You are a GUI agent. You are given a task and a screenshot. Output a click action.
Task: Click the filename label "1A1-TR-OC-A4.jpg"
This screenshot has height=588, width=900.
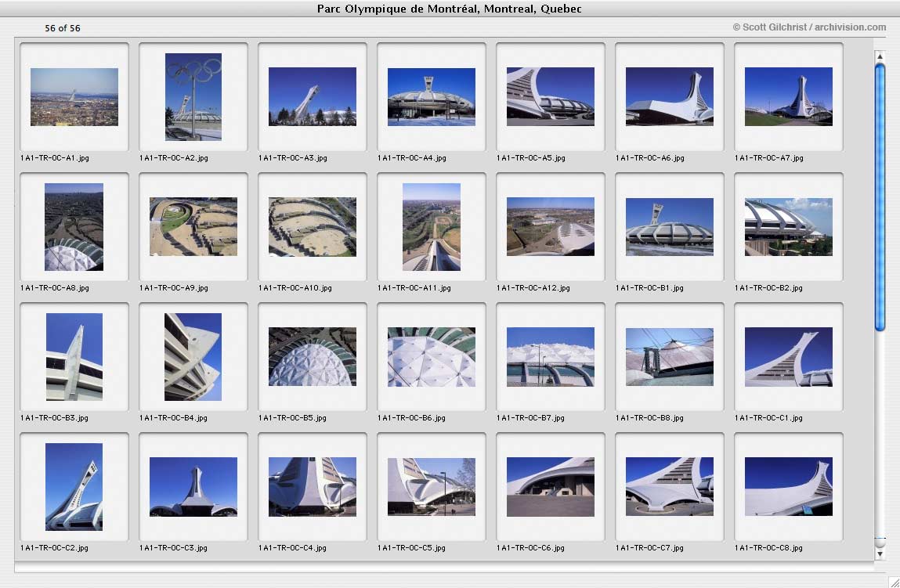(412, 158)
